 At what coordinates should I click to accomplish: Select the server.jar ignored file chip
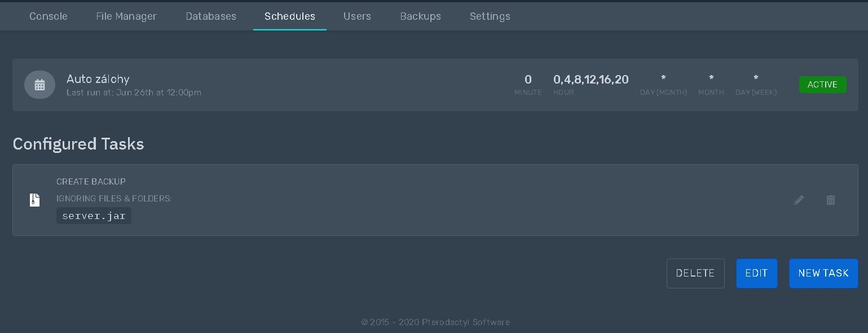94,216
